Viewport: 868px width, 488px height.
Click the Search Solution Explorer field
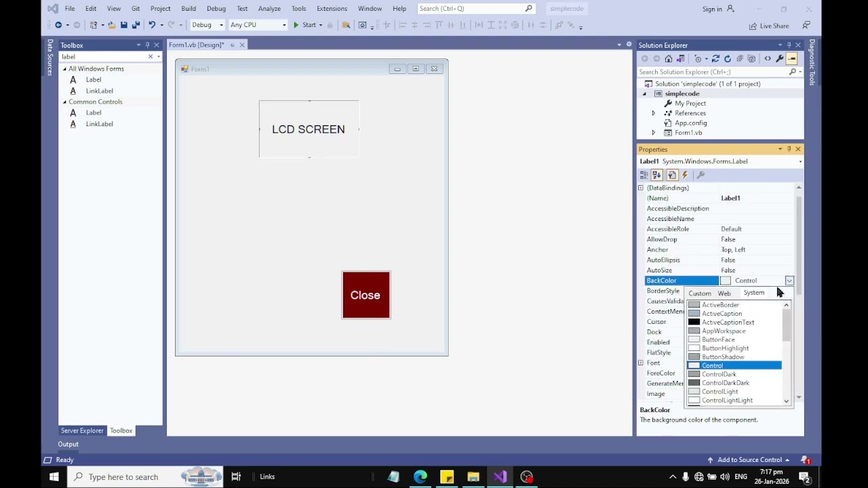[x=712, y=72]
